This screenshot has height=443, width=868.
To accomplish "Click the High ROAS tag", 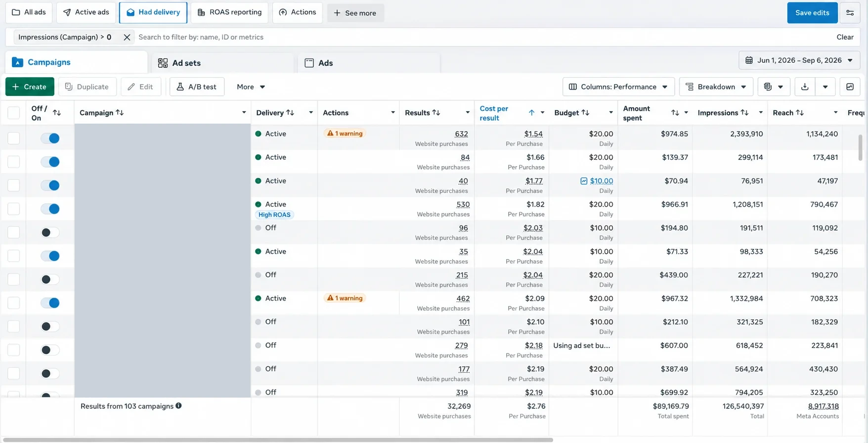I will tap(274, 215).
